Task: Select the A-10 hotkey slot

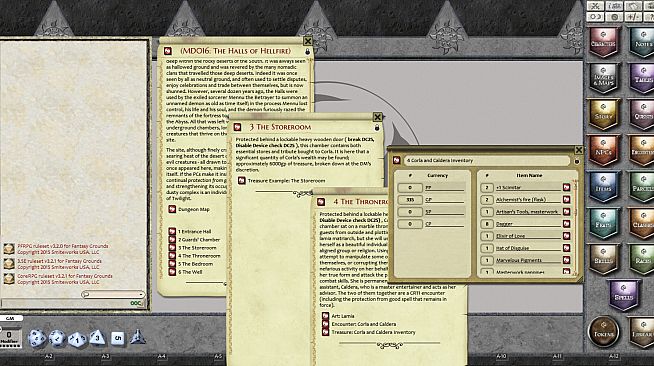Action: 501,357
